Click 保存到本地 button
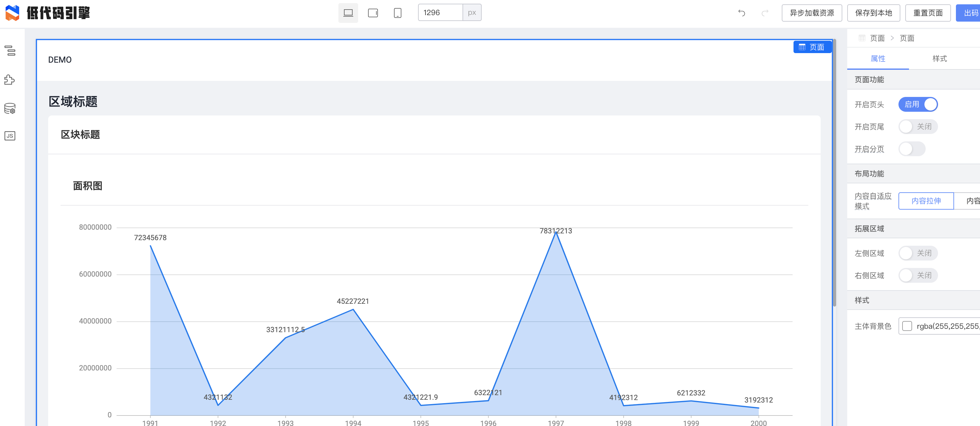This screenshot has height=426, width=980. [x=873, y=13]
